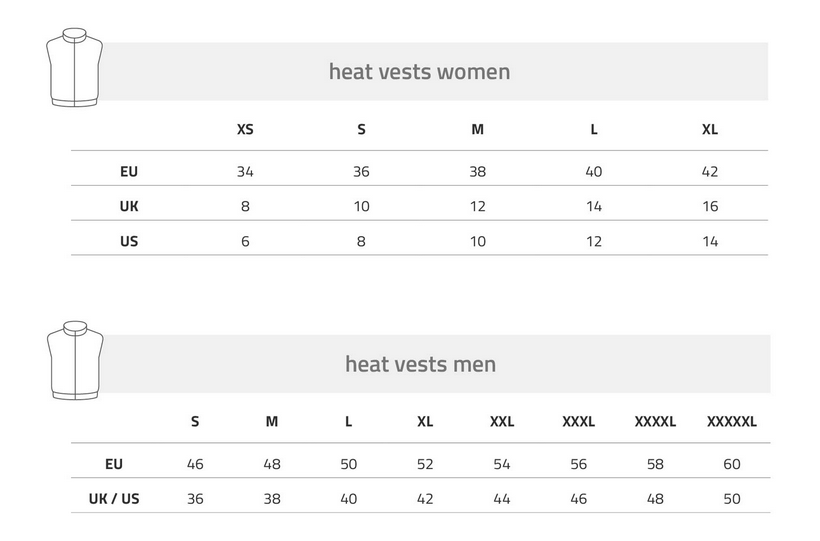Select men's EU size 52 cell

pos(425,464)
